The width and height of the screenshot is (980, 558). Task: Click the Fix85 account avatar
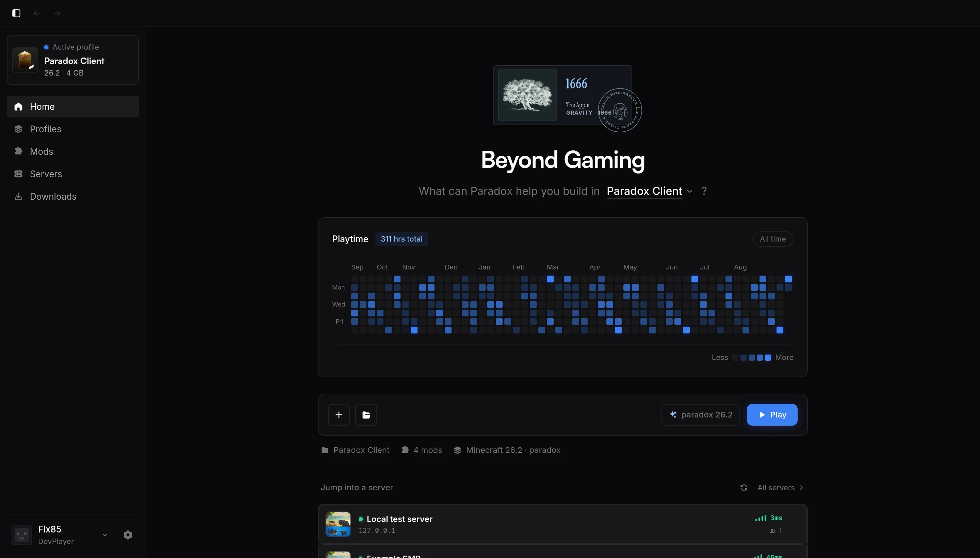click(x=22, y=535)
